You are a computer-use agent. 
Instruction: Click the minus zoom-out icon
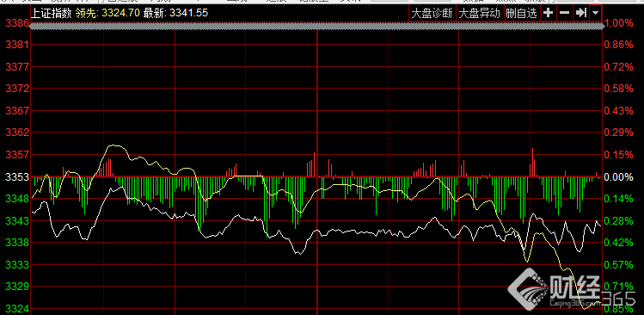[x=564, y=13]
